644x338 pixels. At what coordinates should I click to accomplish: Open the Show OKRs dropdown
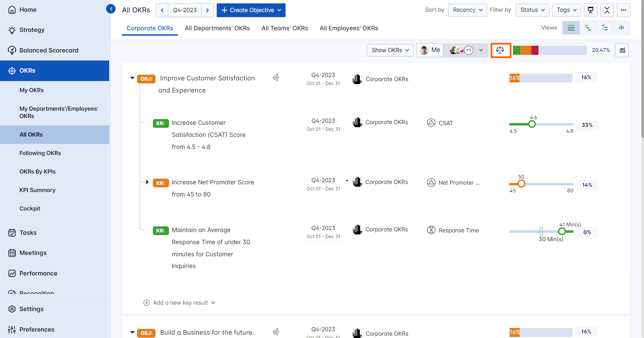coord(390,50)
